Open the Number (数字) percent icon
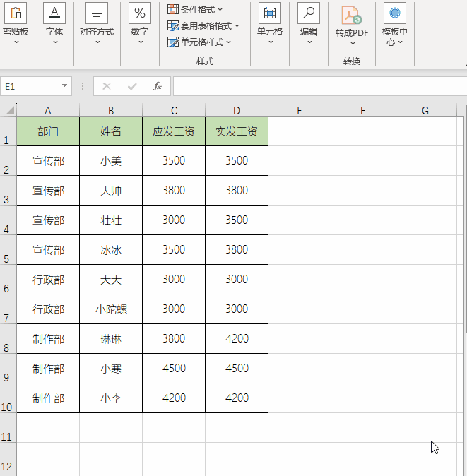Viewport: 467px width, 476px height. coord(140,13)
